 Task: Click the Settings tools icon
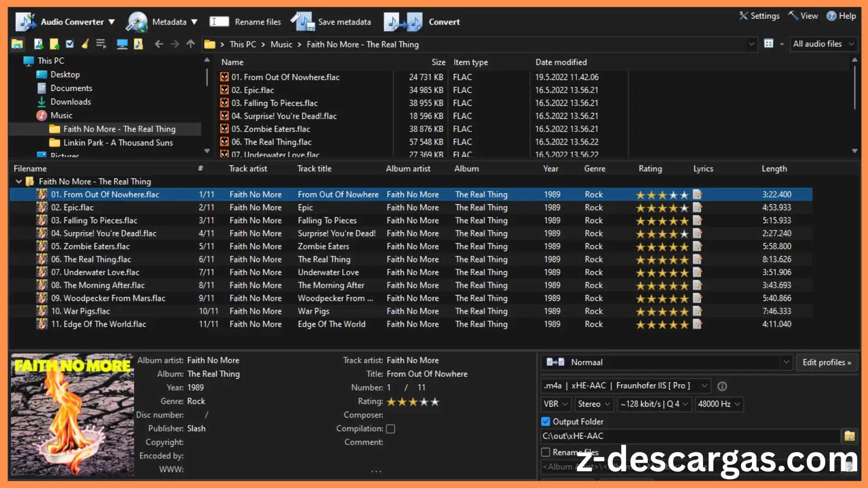pyautogui.click(x=744, y=16)
